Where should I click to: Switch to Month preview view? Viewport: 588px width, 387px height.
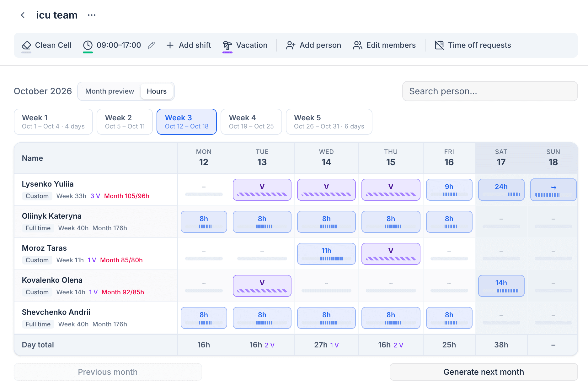tap(110, 91)
